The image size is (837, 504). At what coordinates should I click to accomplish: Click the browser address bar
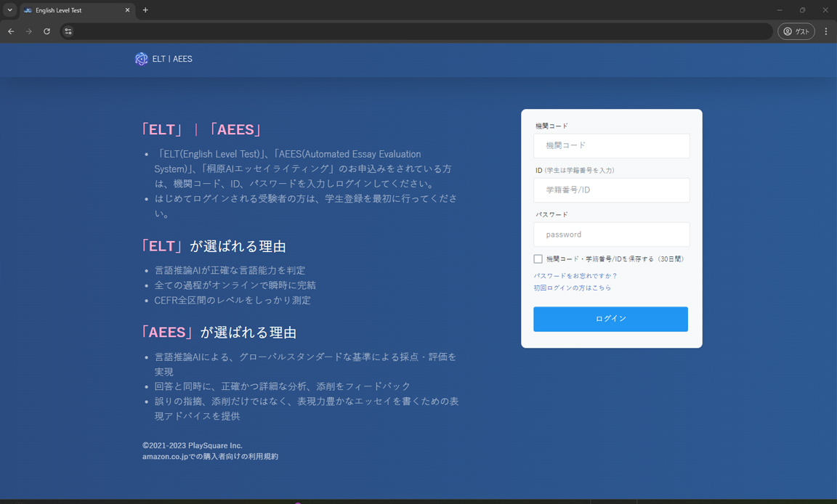point(416,31)
